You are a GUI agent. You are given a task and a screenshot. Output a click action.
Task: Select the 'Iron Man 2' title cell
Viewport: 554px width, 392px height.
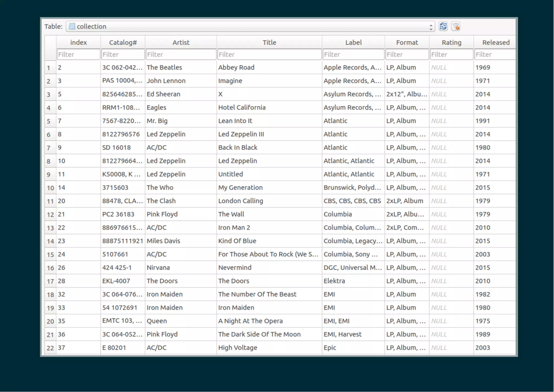pos(269,228)
